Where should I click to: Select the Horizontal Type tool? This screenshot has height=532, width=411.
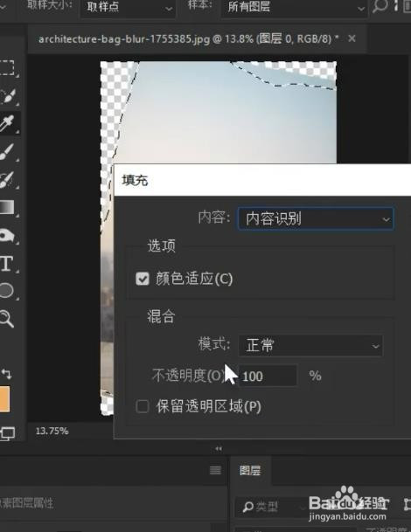(6, 264)
